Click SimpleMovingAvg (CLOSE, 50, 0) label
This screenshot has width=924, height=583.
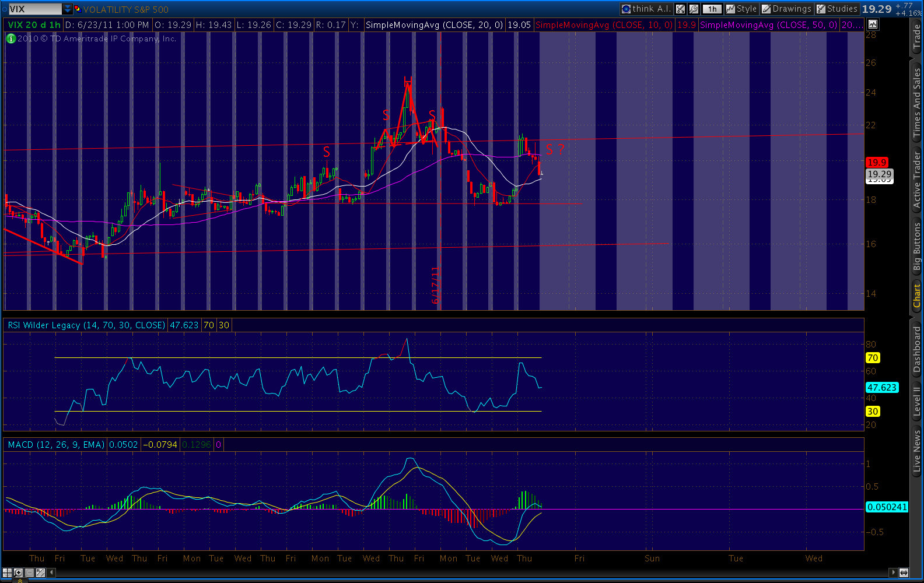[x=768, y=25]
